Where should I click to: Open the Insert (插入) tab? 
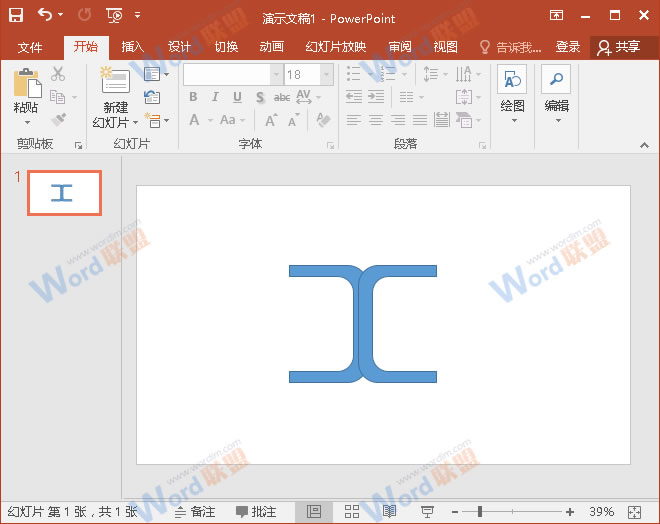[133, 47]
